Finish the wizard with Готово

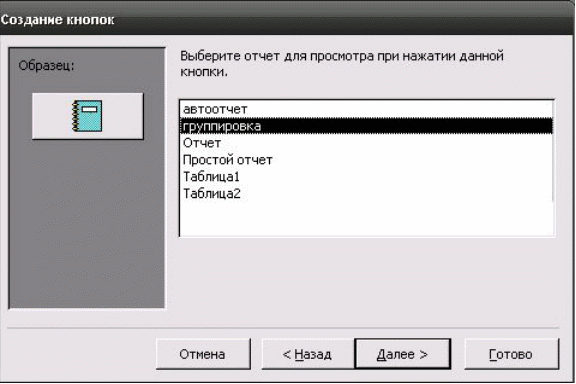coord(512,354)
